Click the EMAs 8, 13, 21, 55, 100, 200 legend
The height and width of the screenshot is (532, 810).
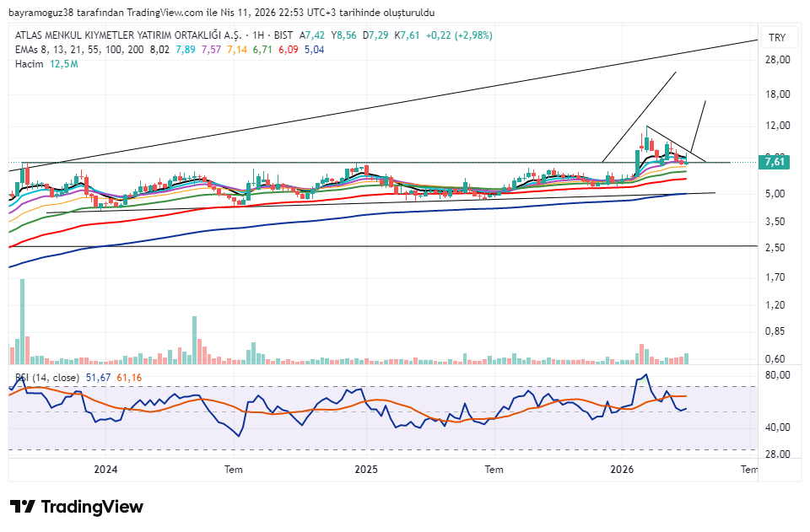tap(80, 50)
